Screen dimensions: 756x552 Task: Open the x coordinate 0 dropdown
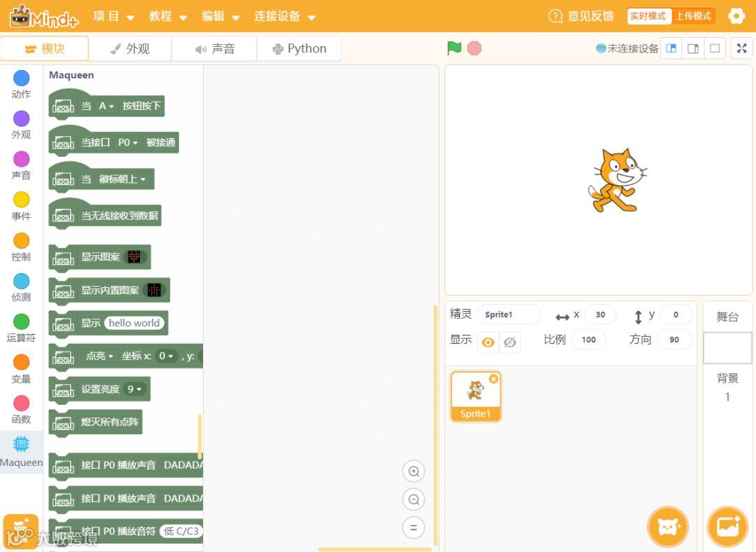(x=166, y=356)
